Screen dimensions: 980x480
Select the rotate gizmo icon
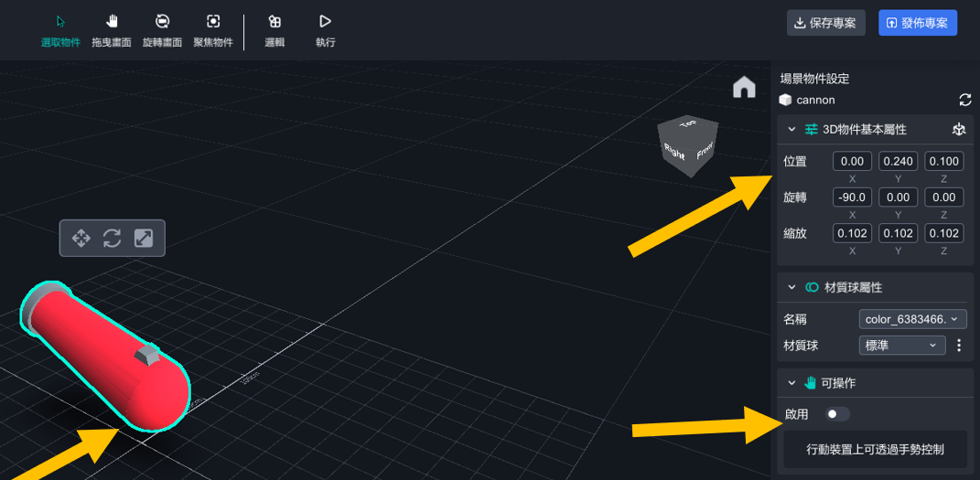[112, 239]
